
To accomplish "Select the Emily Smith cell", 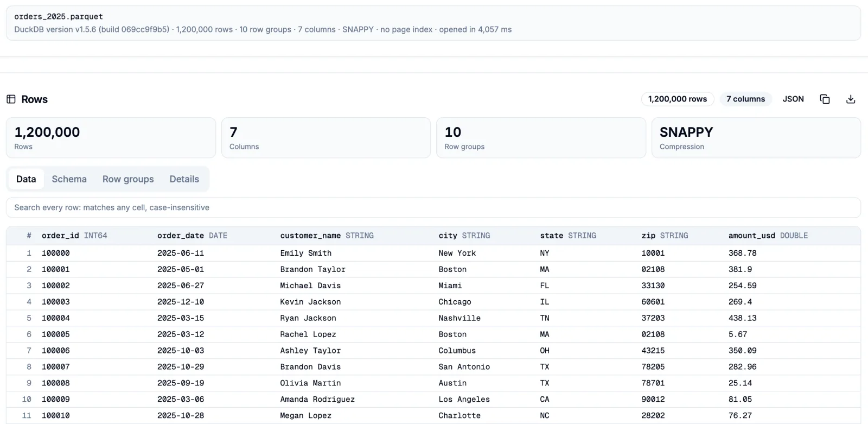I will 306,253.
